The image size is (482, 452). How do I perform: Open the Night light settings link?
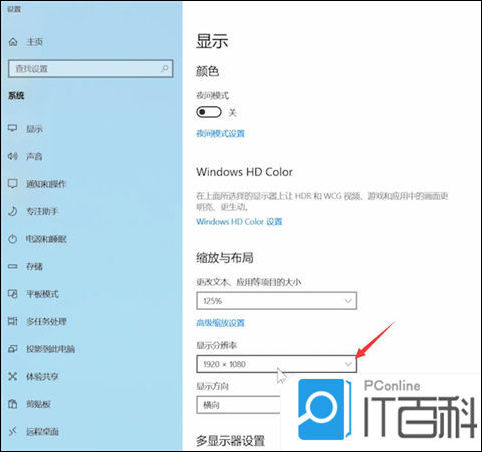tap(220, 134)
